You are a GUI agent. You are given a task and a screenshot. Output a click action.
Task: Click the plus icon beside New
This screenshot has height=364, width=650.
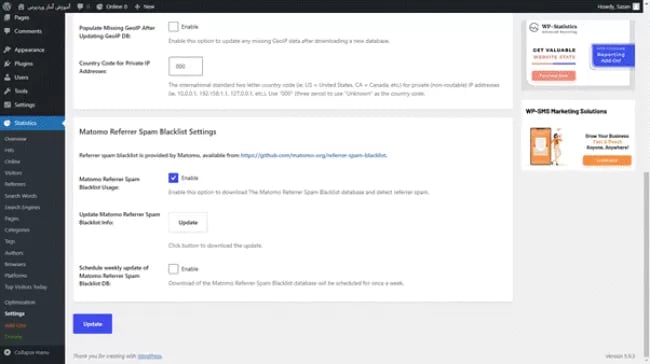coord(137,7)
